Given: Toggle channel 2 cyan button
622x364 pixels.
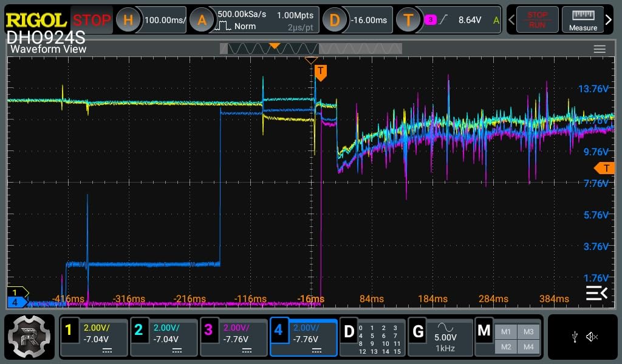Looking at the screenshot, I should (138, 329).
